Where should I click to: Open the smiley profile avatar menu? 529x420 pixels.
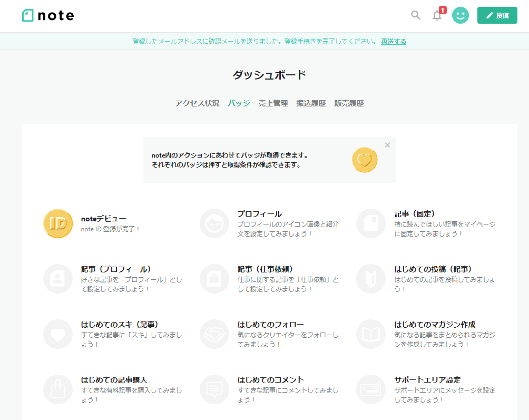tap(461, 15)
